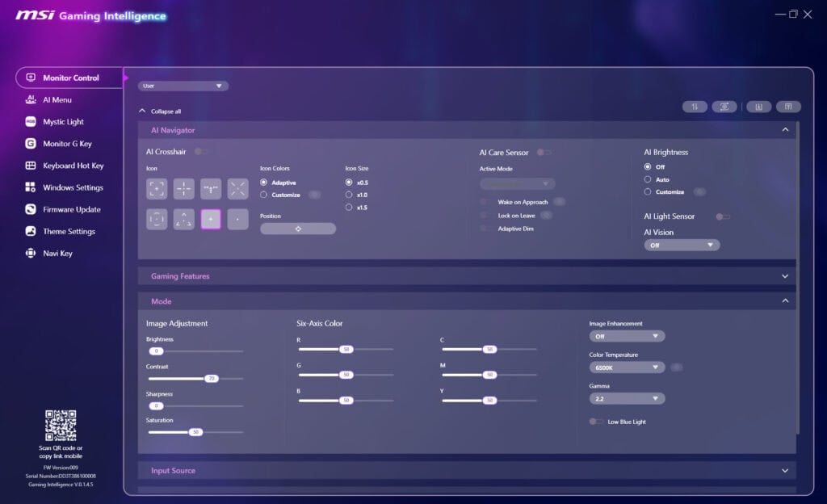Open the Color Temperature 6500K dropdown

627,367
